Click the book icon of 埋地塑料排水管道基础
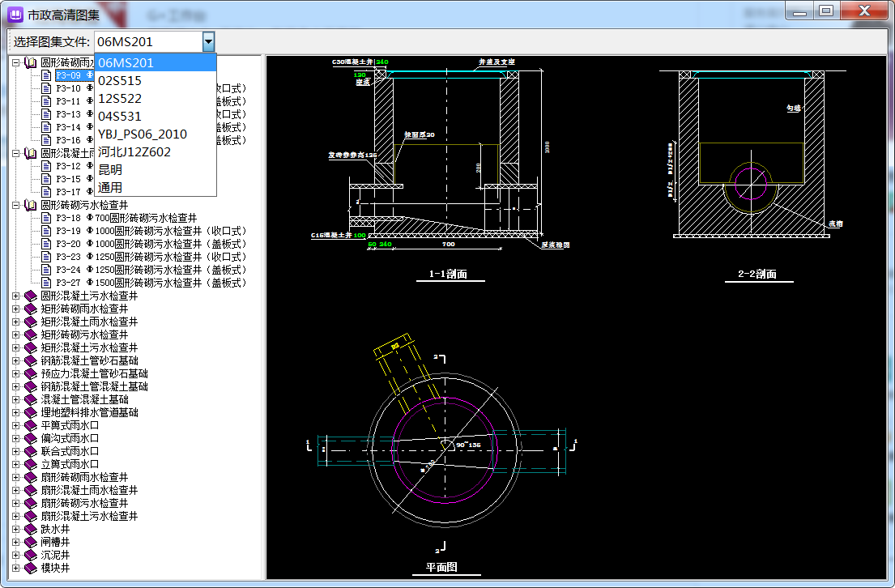Viewport: 895px width, 588px height. click(30, 413)
